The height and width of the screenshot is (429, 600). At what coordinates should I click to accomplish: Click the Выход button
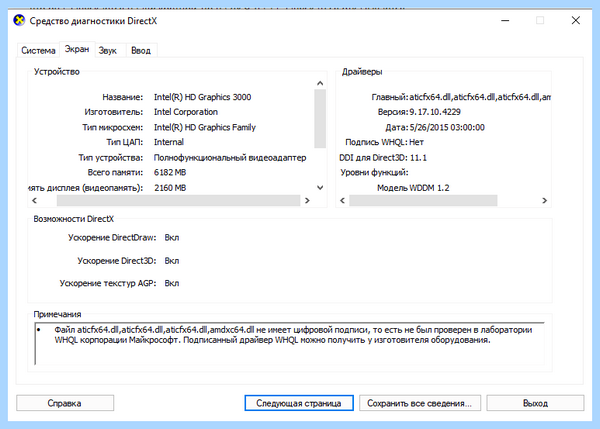[x=535, y=403]
